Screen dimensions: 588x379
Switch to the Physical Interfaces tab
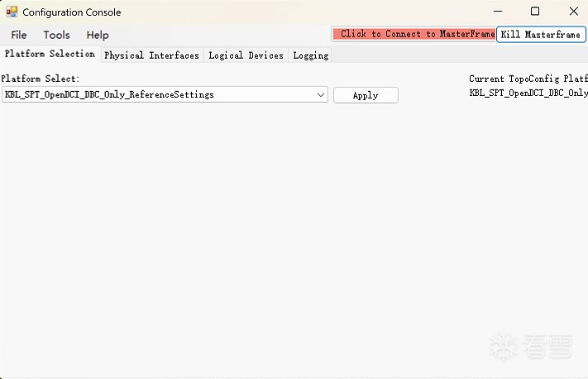pyautogui.click(x=151, y=55)
